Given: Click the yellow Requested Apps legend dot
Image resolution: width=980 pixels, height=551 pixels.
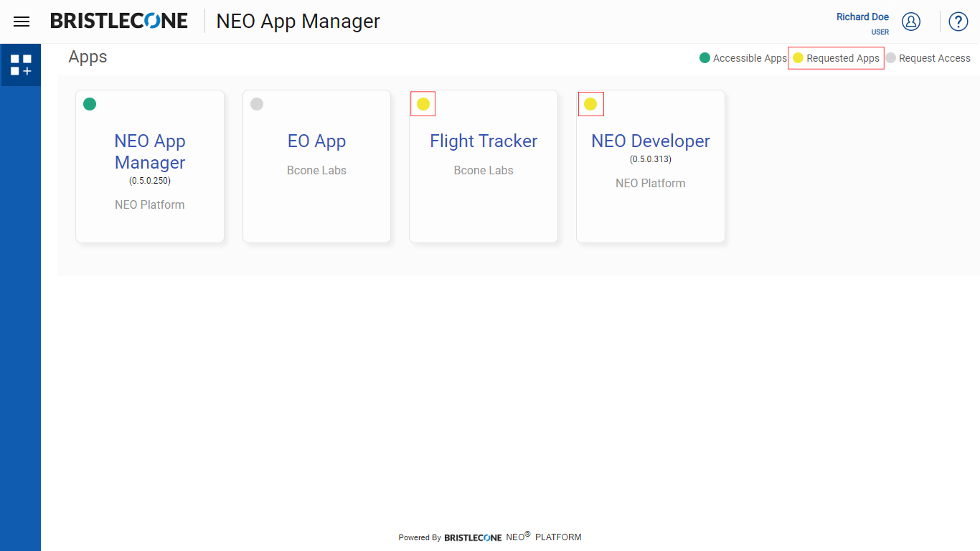Looking at the screenshot, I should click(x=798, y=58).
